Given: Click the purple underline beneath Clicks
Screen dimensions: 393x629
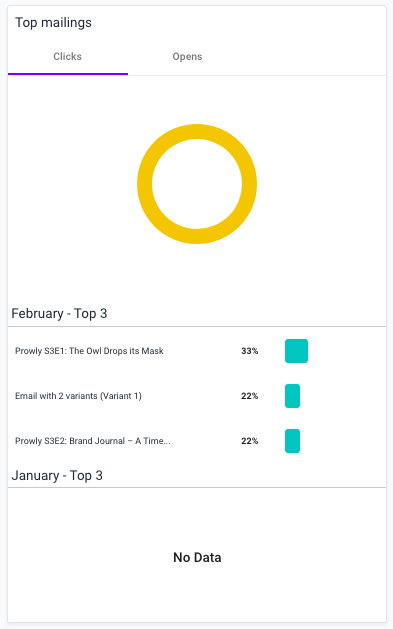Looking at the screenshot, I should click(68, 74).
